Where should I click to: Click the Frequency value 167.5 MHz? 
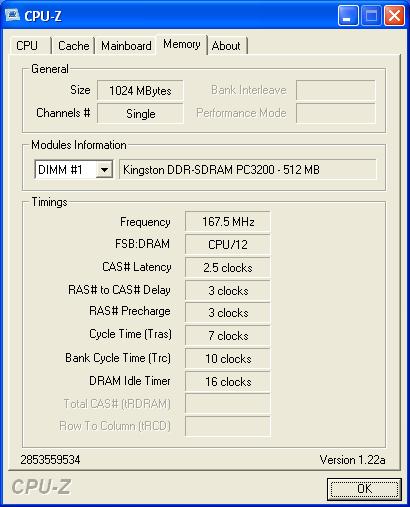tap(228, 222)
